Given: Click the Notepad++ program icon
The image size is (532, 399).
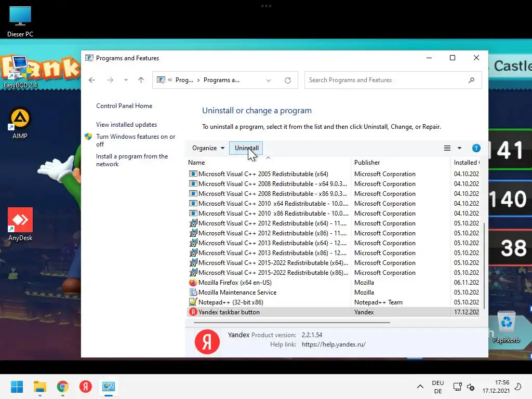Looking at the screenshot, I should [x=193, y=302].
